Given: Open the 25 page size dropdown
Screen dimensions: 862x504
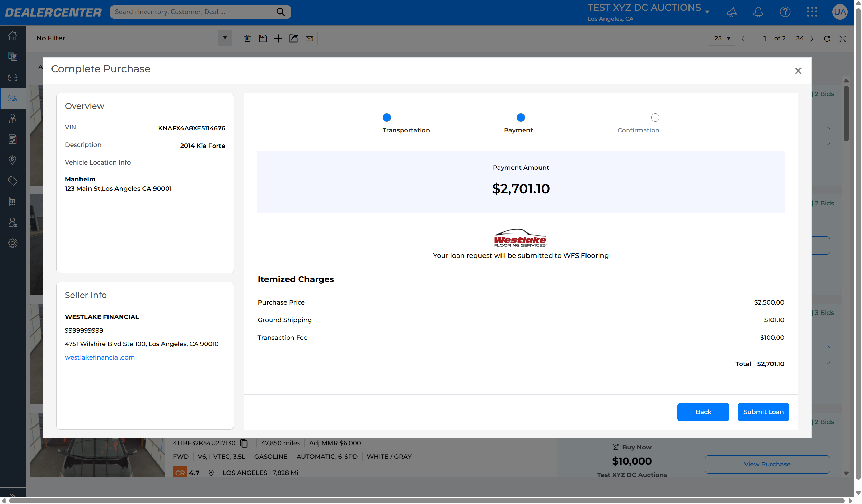Looking at the screenshot, I should tap(722, 38).
